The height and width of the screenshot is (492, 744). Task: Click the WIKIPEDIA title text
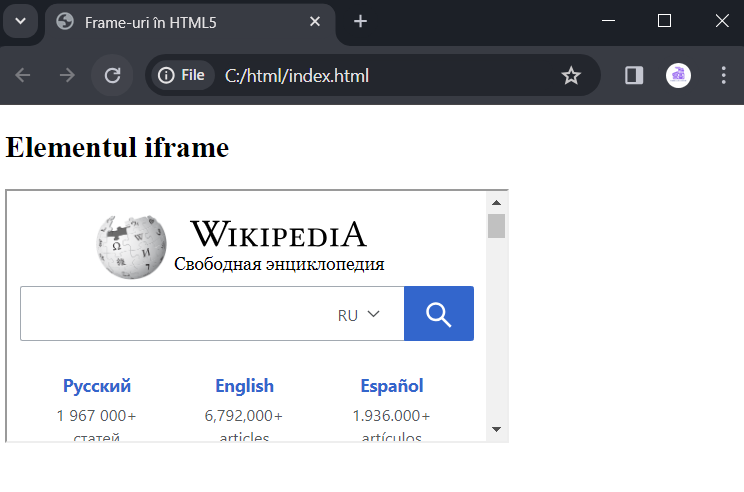(279, 234)
